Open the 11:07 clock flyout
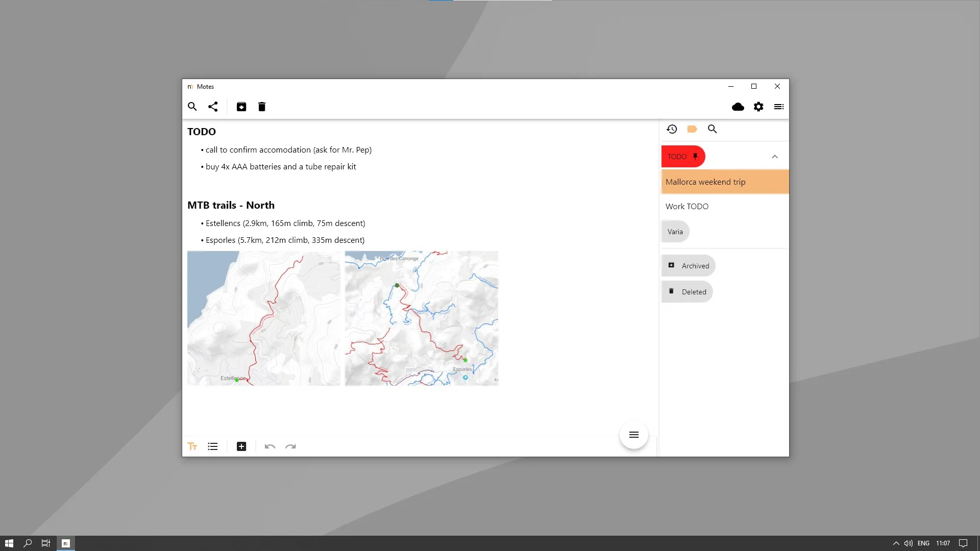This screenshot has width=980, height=551. click(943, 543)
